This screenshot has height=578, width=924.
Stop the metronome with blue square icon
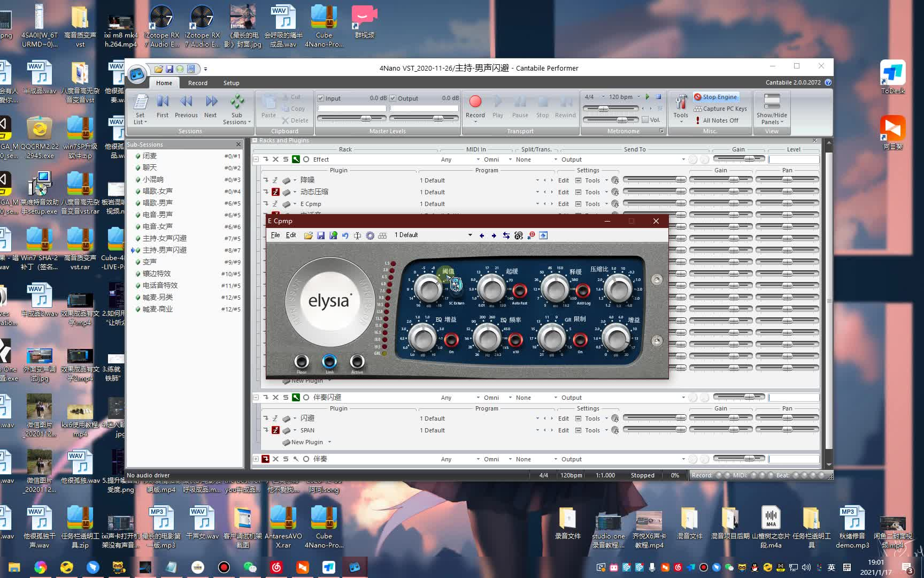pyautogui.click(x=659, y=97)
